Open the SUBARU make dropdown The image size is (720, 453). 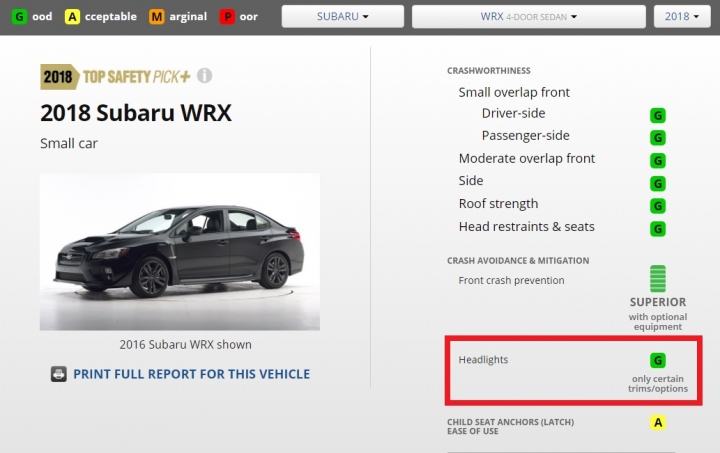pos(343,17)
